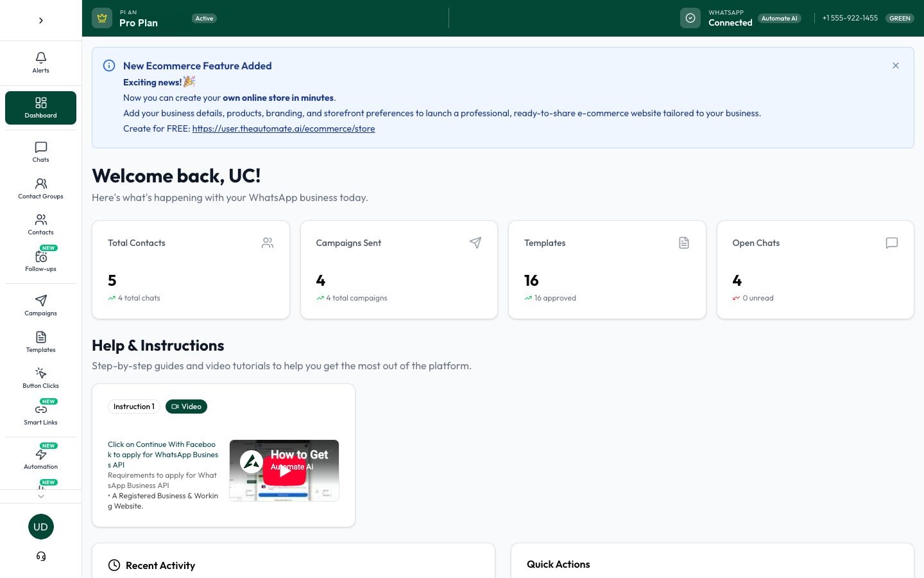
Task: Show more sidebar items with down chevron
Action: [41, 496]
